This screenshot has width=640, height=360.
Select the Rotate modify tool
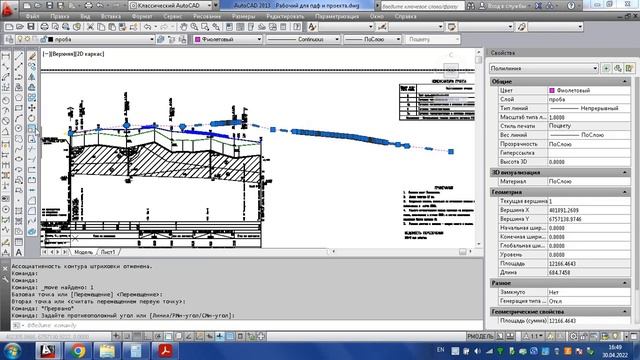[x=32, y=118]
